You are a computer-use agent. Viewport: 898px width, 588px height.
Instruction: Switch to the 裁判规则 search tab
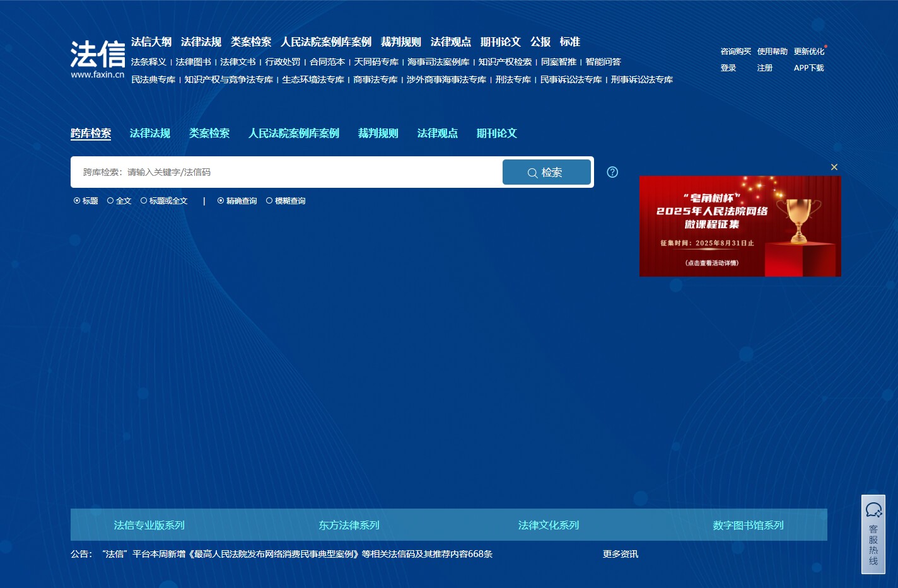click(x=378, y=133)
